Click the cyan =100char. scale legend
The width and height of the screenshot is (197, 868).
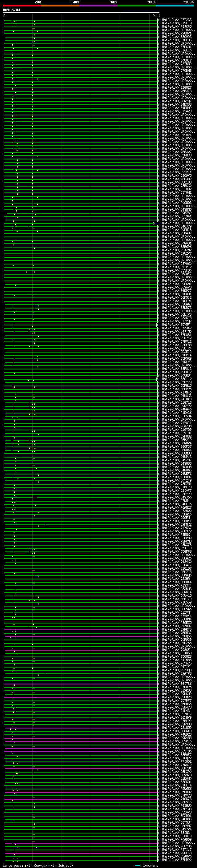pyautogui.click(x=146, y=866)
